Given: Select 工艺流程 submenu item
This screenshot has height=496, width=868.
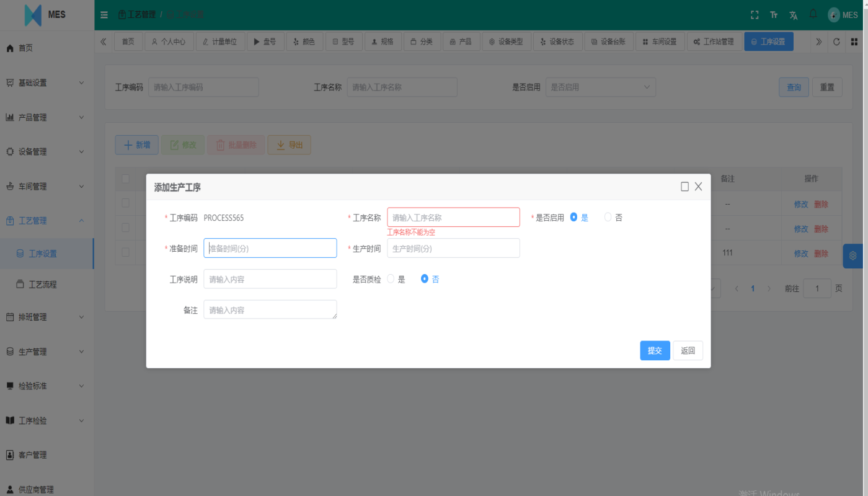Looking at the screenshot, I should [47, 285].
